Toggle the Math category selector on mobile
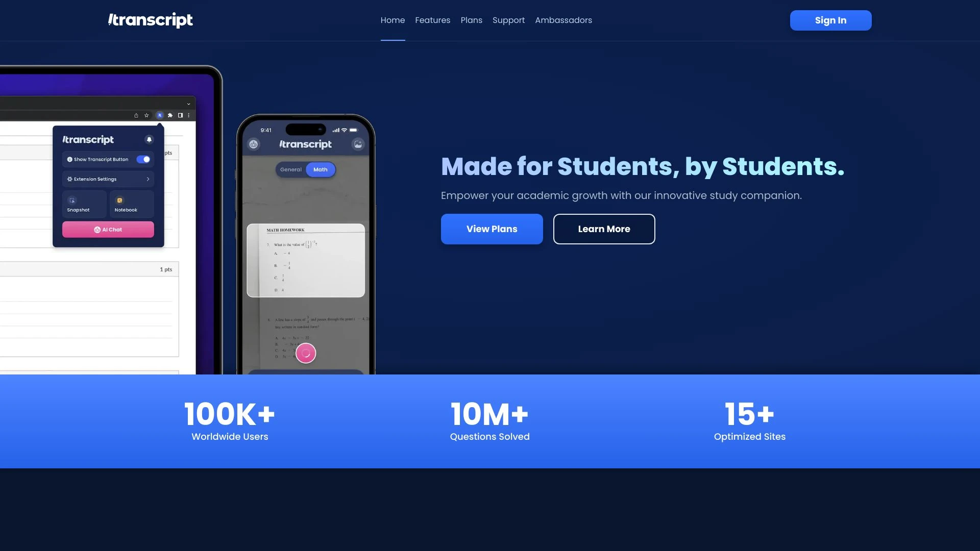 pos(321,169)
